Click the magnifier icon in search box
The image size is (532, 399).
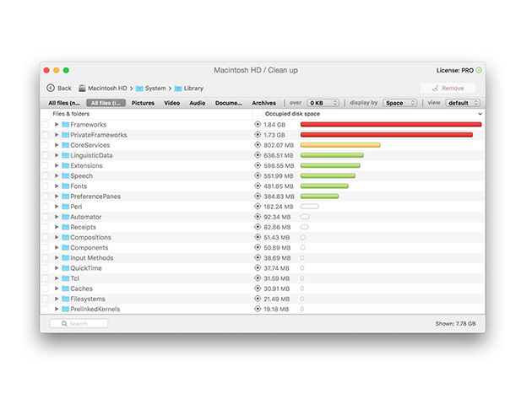point(64,324)
